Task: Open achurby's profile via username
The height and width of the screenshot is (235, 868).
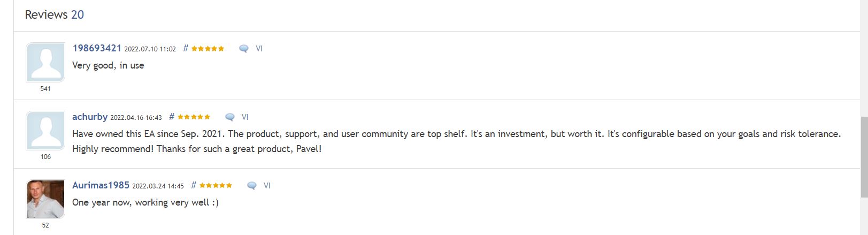Action: (90, 117)
